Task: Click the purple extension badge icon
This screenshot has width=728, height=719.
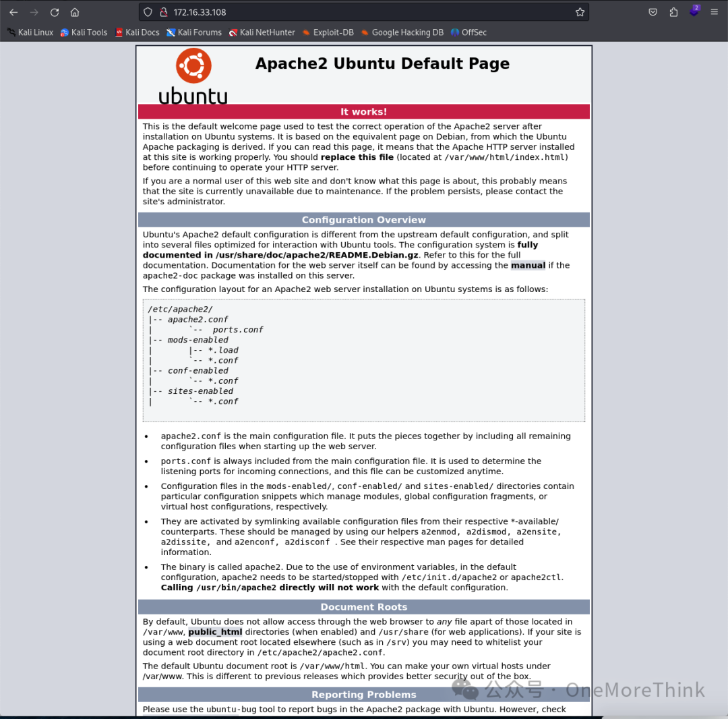Action: [x=694, y=11]
